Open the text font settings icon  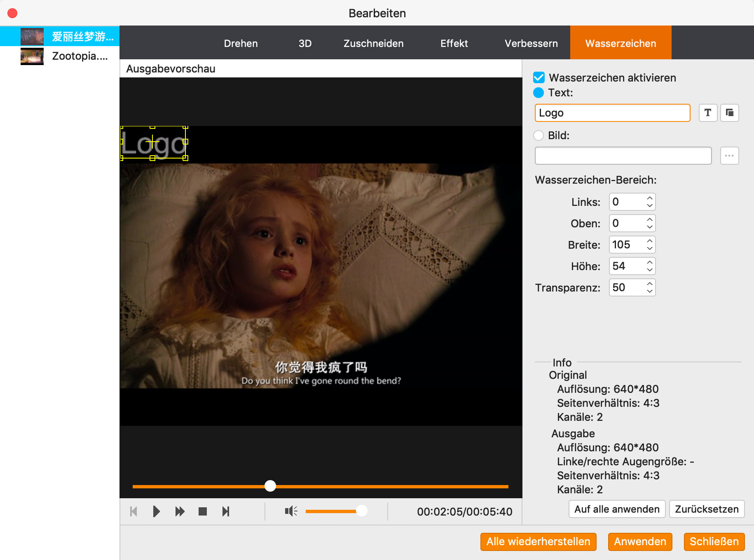pos(708,113)
